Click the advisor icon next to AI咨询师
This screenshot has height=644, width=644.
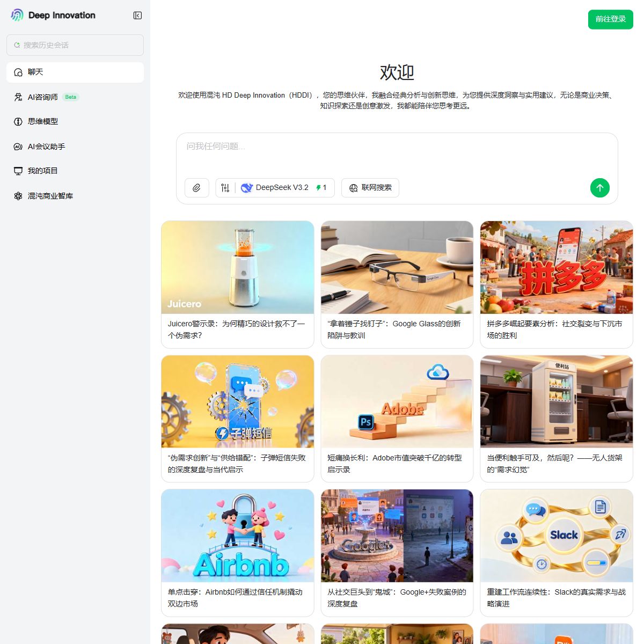[18, 97]
